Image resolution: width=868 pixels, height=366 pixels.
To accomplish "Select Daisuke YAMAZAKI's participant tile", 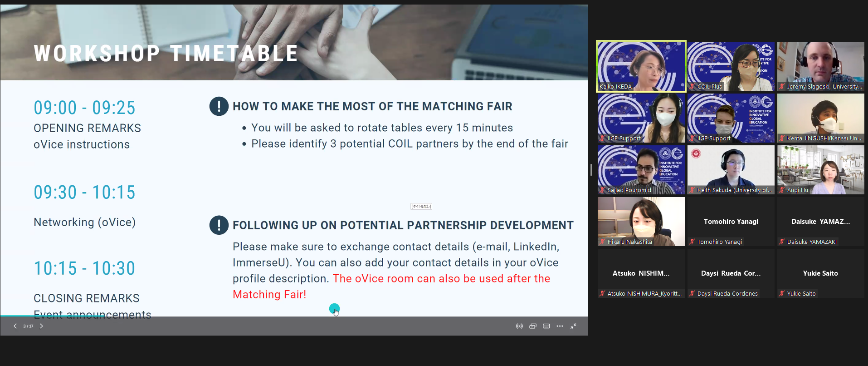I will point(820,222).
